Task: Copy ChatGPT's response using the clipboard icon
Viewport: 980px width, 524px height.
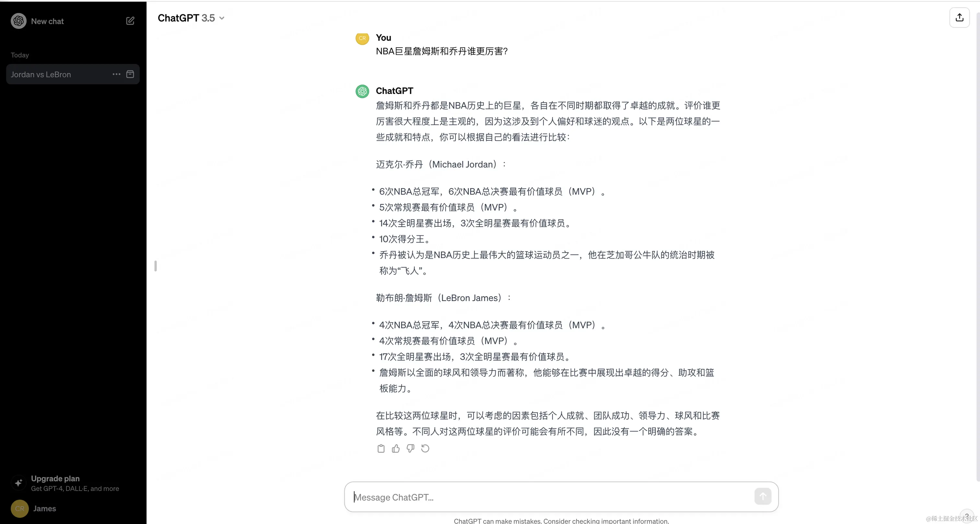Action: click(381, 448)
